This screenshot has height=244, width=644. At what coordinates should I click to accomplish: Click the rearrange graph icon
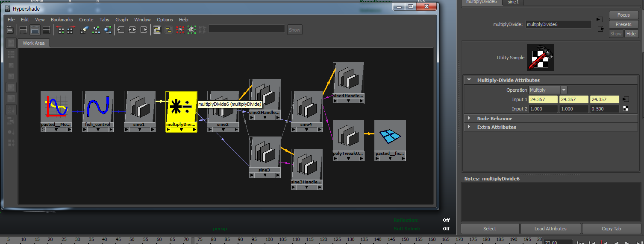point(96,30)
